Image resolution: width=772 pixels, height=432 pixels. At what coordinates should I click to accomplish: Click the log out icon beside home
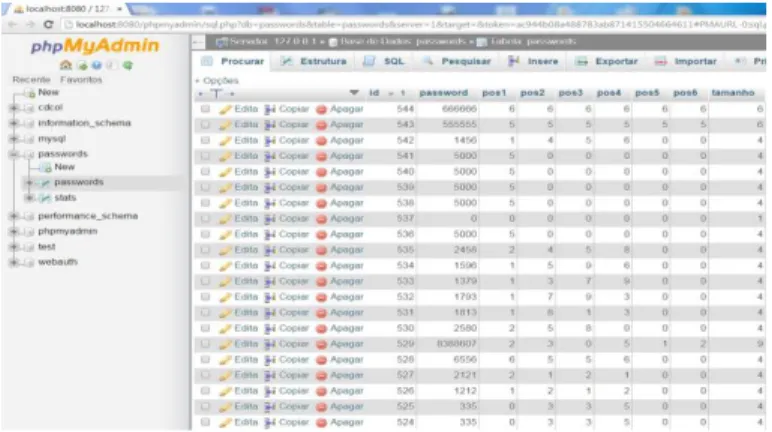[82, 65]
